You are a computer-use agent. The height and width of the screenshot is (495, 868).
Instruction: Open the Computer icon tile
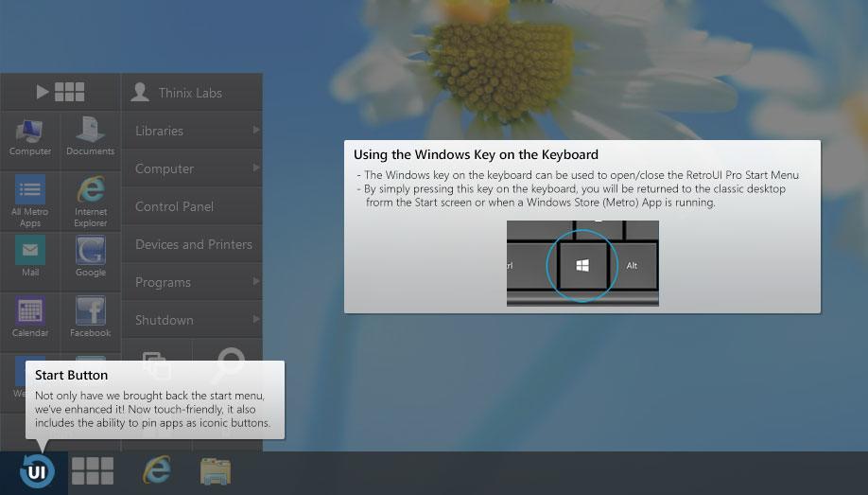point(30,136)
